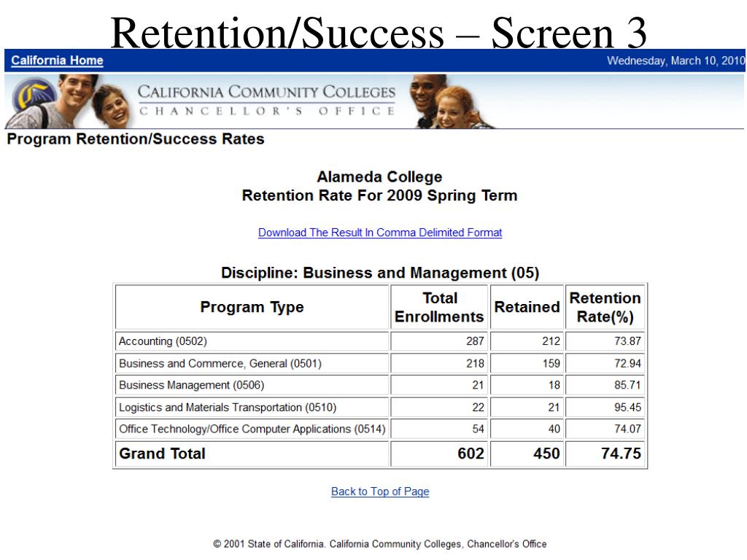Select the 287 total enrollments cell
Viewport: 747px width, 560px height.
click(x=439, y=341)
